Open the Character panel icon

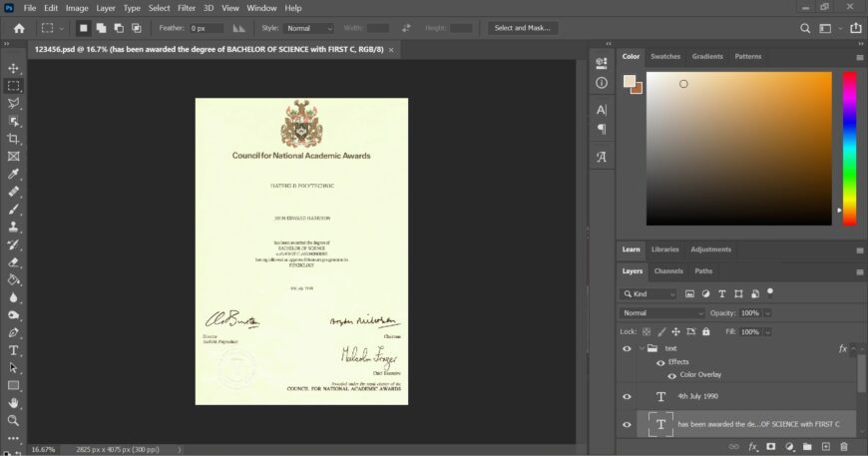point(602,110)
